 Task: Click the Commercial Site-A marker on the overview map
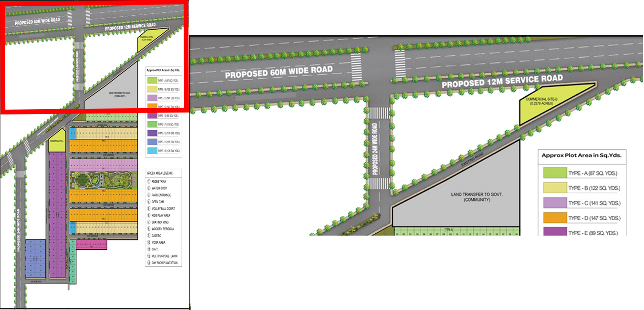(57, 141)
